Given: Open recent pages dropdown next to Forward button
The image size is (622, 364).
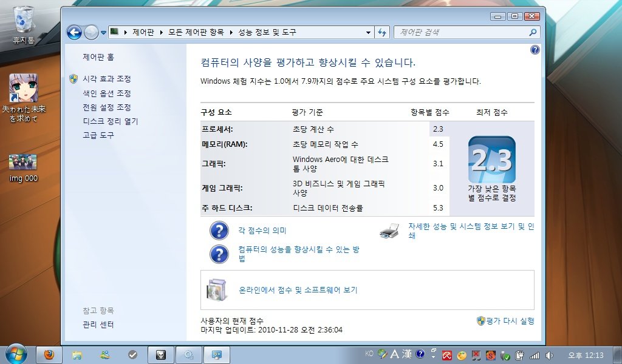Looking at the screenshot, I should (x=104, y=32).
